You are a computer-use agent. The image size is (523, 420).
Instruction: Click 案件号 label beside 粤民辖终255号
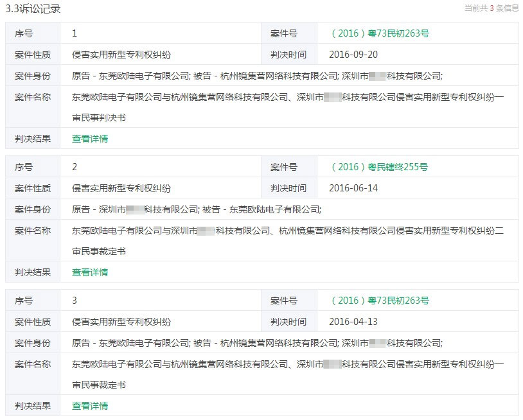284,167
